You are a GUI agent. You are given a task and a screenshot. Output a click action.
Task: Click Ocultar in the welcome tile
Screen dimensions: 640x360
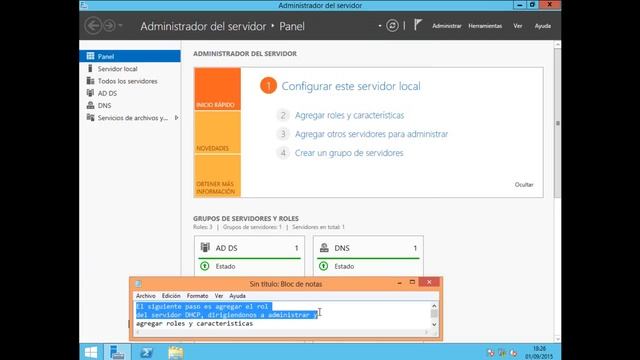[524, 184]
